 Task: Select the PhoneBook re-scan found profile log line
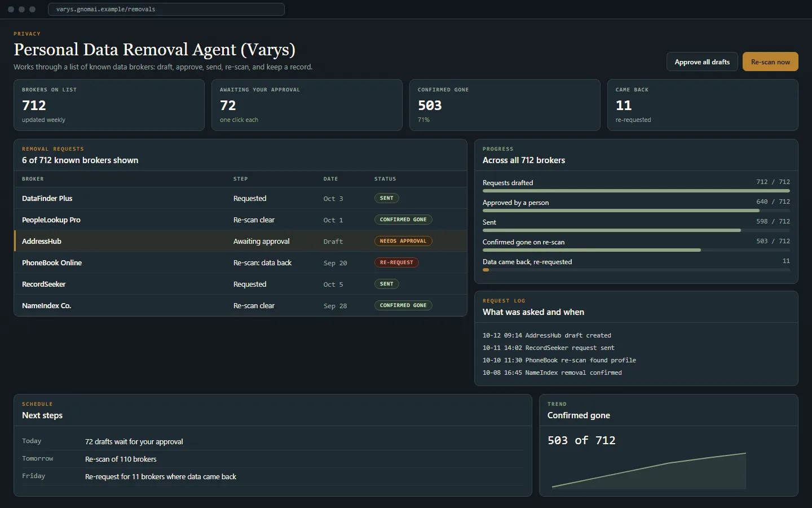click(559, 360)
